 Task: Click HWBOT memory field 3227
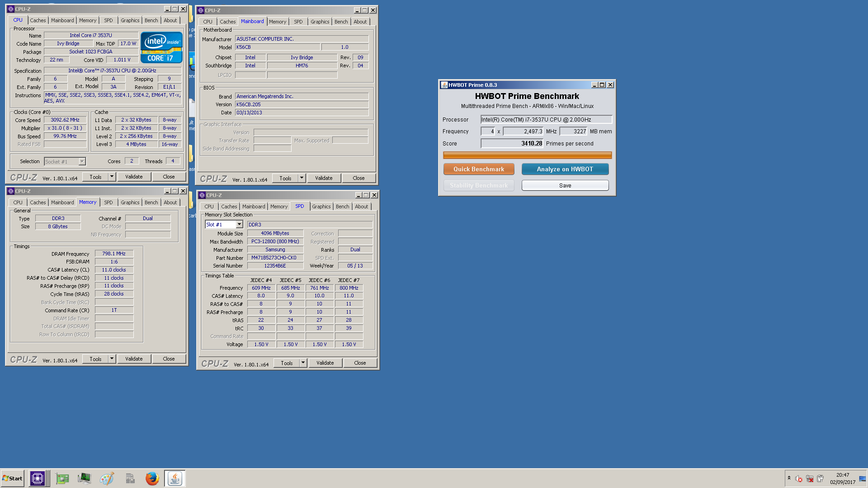pos(573,131)
